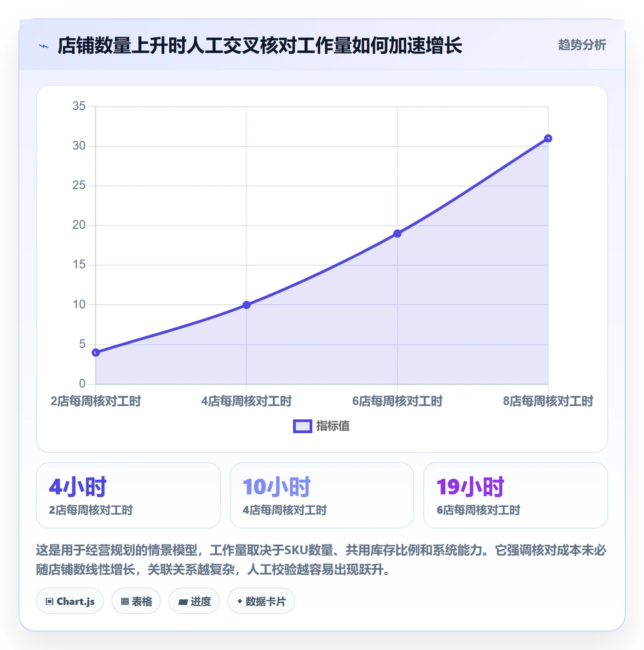Click the 表格 tag

click(x=136, y=601)
